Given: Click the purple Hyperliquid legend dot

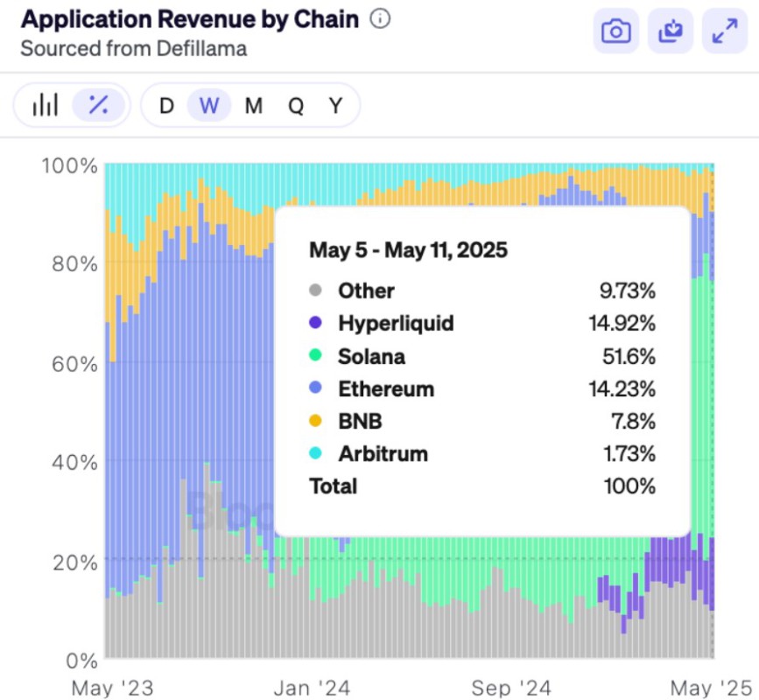Looking at the screenshot, I should pos(316,324).
